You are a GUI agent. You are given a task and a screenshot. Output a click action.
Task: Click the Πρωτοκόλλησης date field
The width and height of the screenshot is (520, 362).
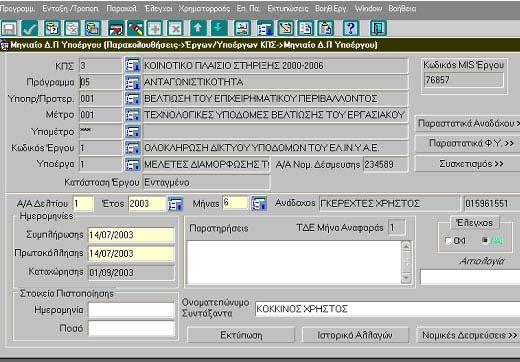[x=131, y=254]
